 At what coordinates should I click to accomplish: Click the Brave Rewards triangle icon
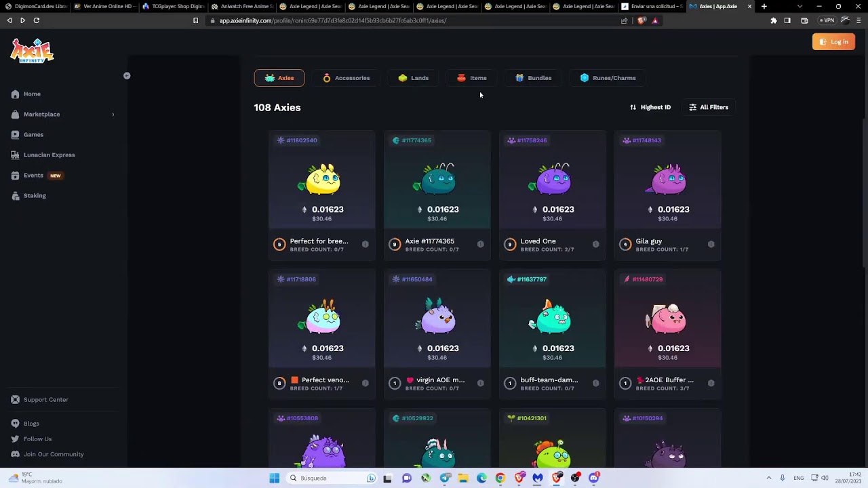(655, 20)
